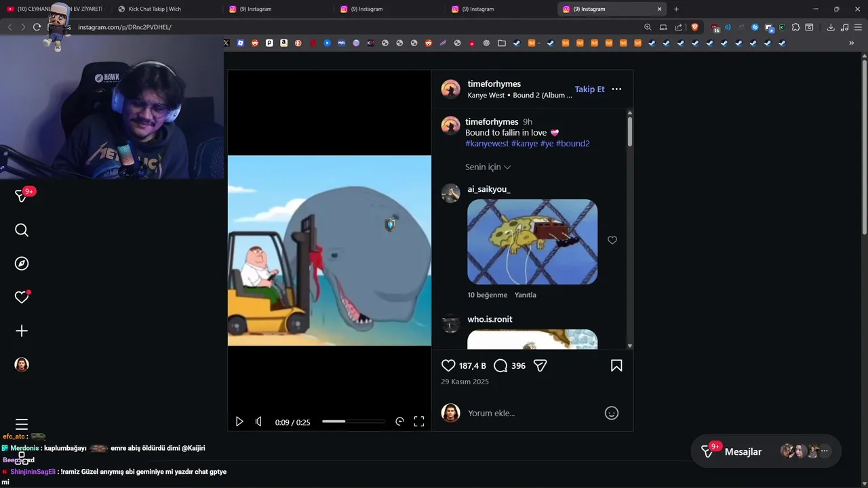Open the Brave main menu
The width and height of the screenshot is (868, 488).
859,27
